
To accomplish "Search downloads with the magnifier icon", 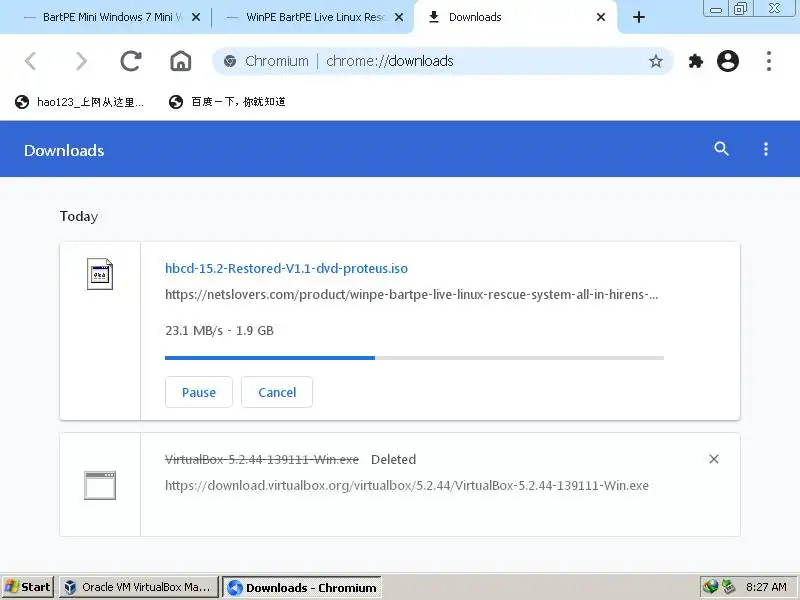I will click(721, 149).
